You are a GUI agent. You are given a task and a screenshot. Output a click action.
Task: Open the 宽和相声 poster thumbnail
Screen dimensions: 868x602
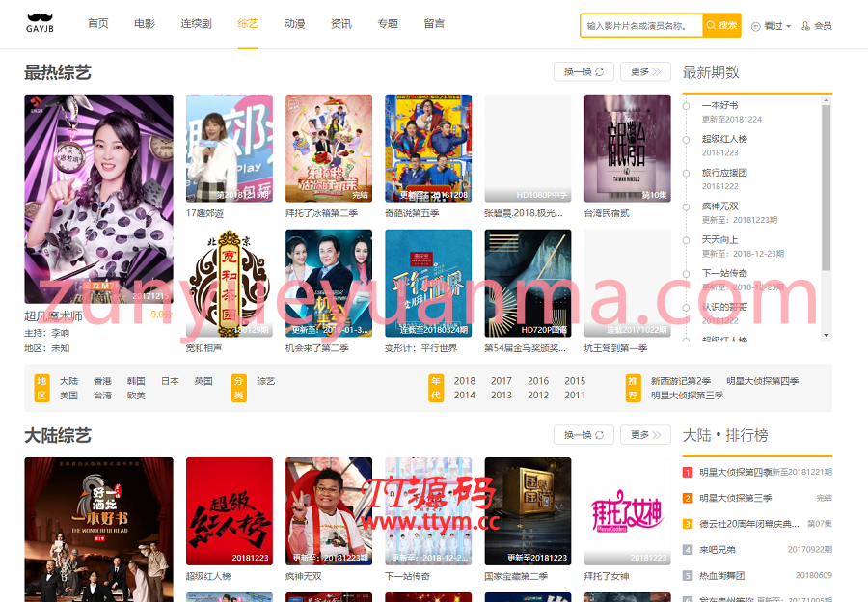pos(230,283)
